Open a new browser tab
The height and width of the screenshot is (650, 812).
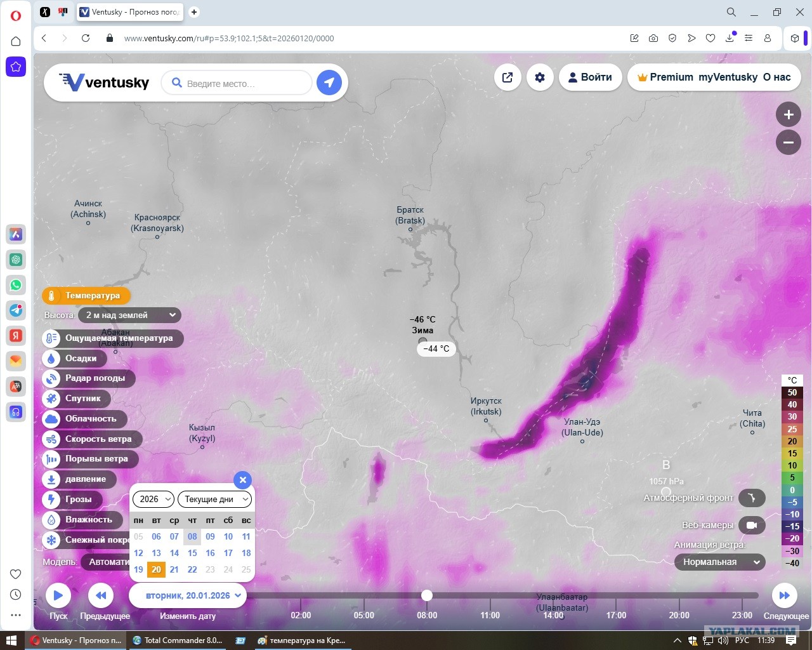(x=194, y=11)
